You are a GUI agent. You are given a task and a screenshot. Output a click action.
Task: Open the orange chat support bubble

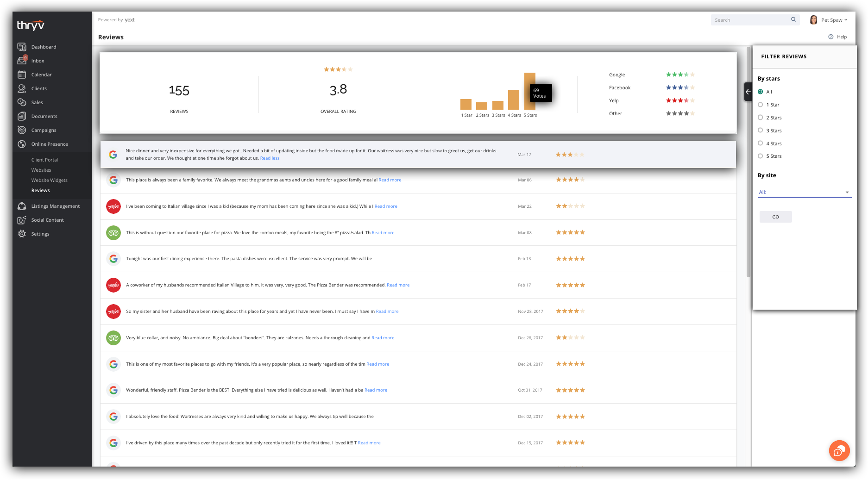pyautogui.click(x=839, y=450)
